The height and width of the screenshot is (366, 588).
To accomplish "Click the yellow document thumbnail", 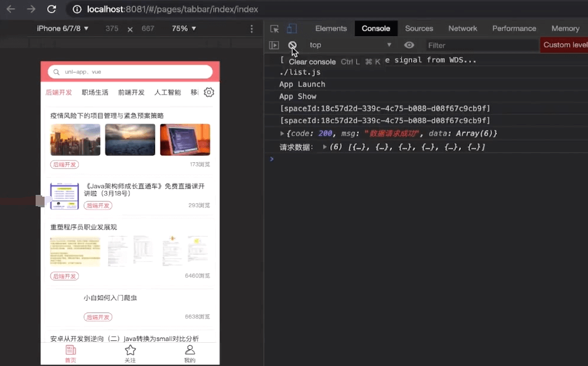I will tap(75, 251).
